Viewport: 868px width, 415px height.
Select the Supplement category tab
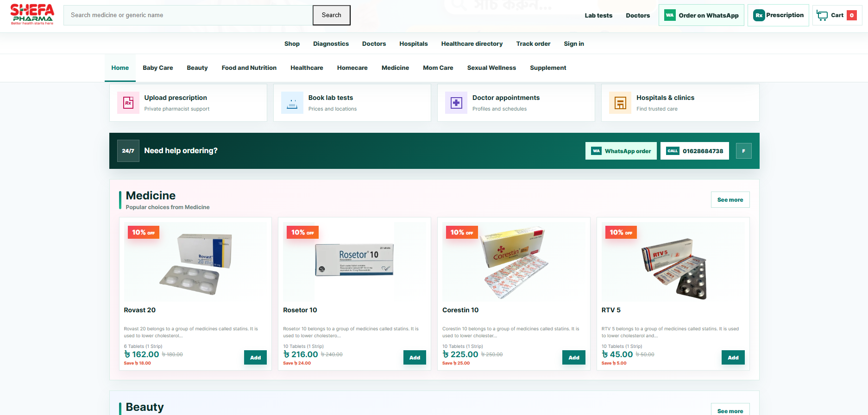(548, 68)
